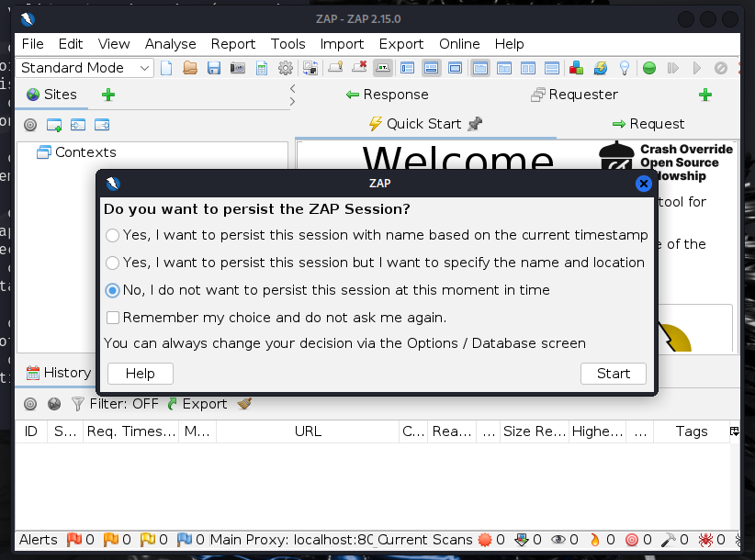755x560 pixels.
Task: Open the Standard Mode dropdown
Action: pos(85,68)
